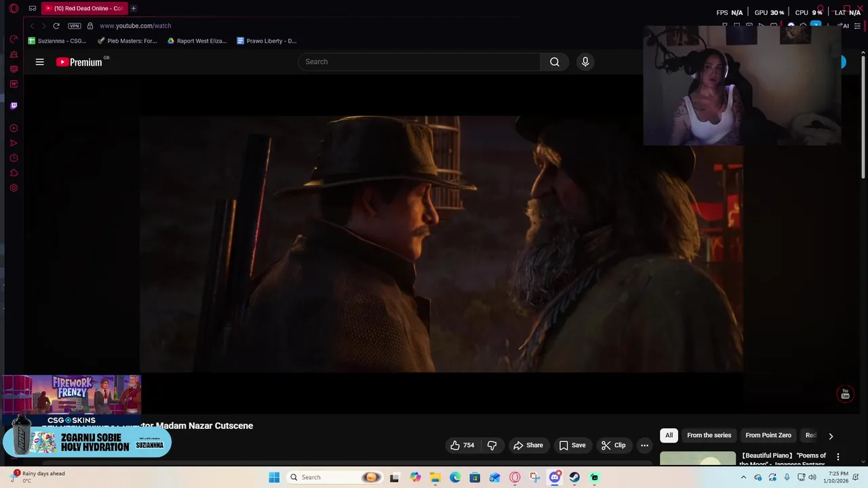Go back to previous page
868x488 pixels.
(x=32, y=26)
